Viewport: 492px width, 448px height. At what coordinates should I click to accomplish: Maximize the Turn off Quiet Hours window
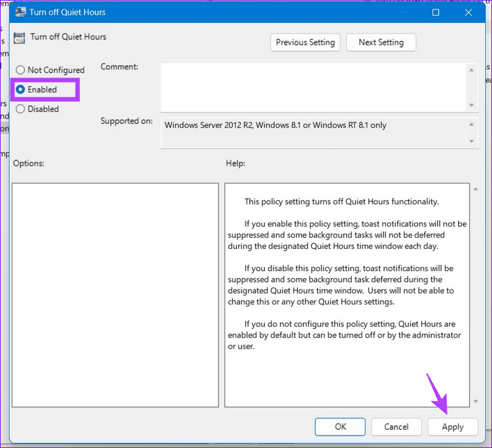[x=436, y=12]
